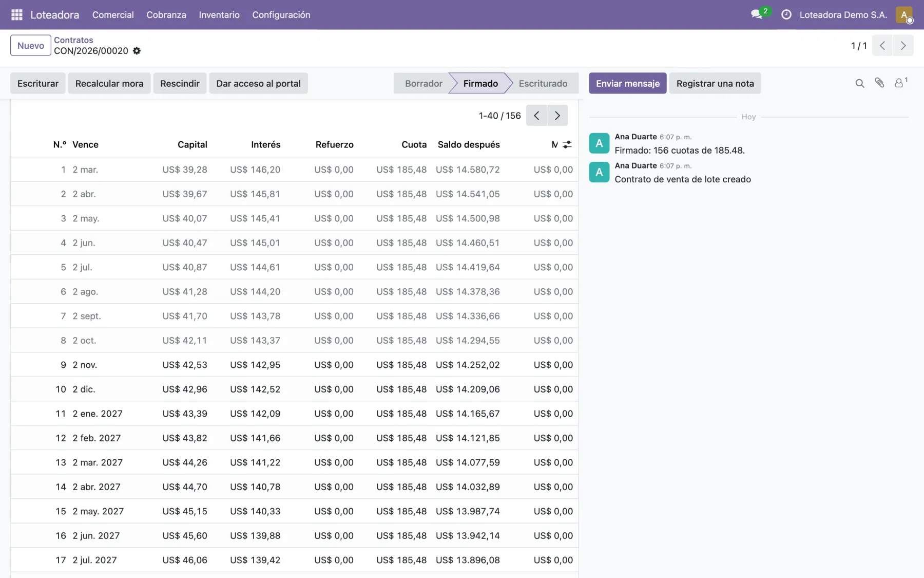Open the conversations chat icon with badge
This screenshot has width=924, height=578.
[x=757, y=14]
